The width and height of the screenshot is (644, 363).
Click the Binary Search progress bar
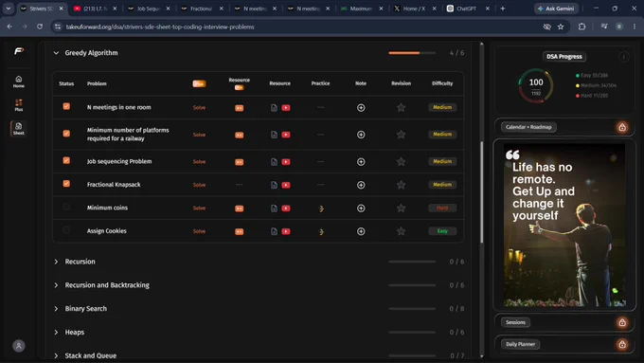pos(412,309)
